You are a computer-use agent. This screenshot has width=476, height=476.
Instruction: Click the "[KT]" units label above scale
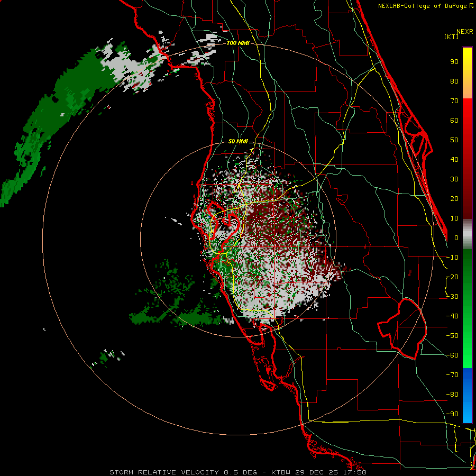coord(451,36)
